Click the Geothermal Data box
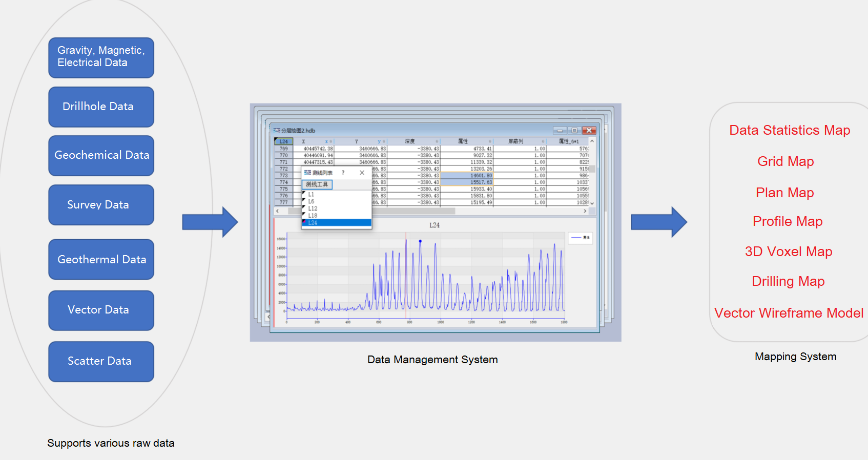 click(x=101, y=259)
